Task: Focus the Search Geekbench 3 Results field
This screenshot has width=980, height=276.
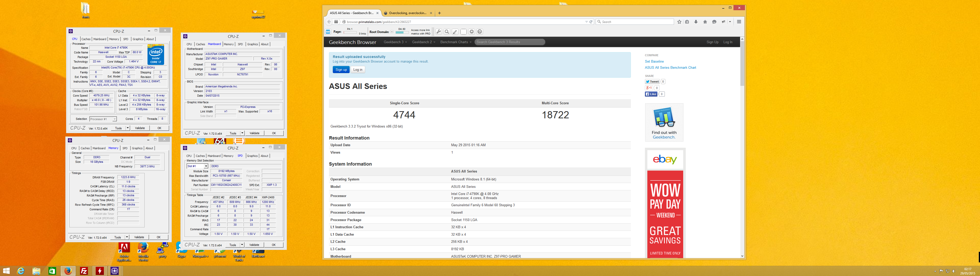Action: tap(509, 42)
